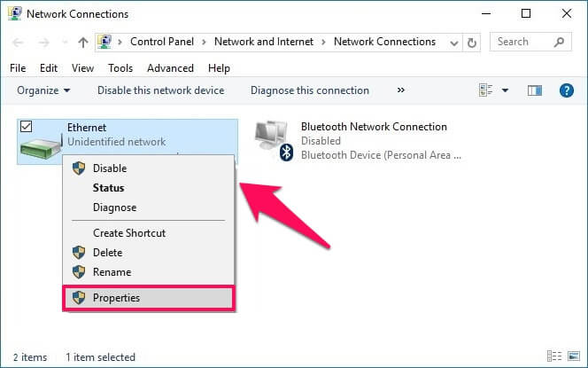Image resolution: width=588 pixels, height=368 pixels.
Task: Open the Advanced menu
Action: [170, 68]
